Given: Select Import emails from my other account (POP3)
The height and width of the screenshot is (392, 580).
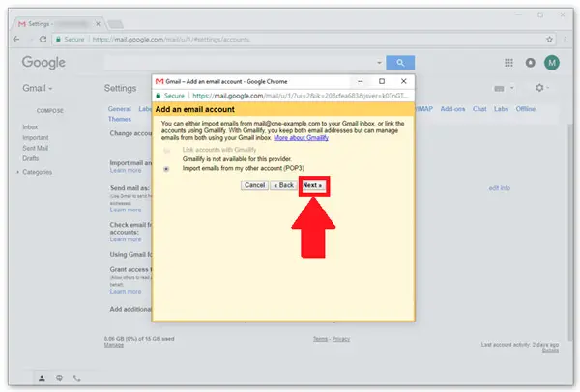Looking at the screenshot, I should [x=166, y=169].
